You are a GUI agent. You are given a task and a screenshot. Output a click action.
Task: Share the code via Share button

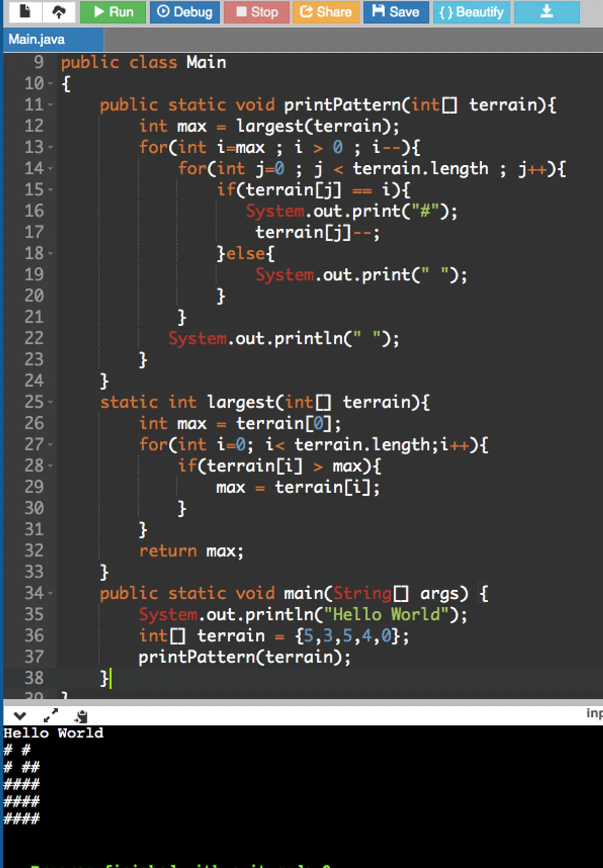click(326, 12)
